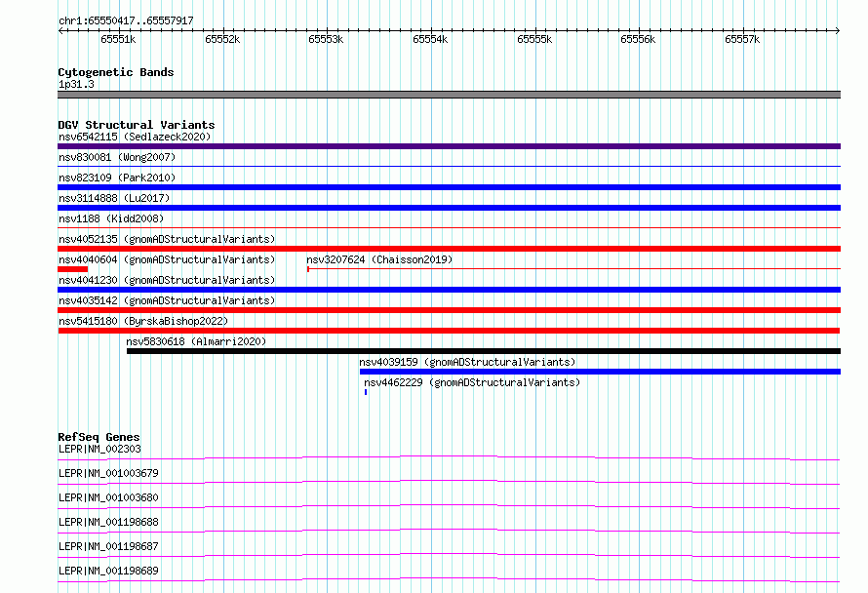Select the red bar under nsv4052135
This screenshot has height=593, width=868.
(x=449, y=249)
